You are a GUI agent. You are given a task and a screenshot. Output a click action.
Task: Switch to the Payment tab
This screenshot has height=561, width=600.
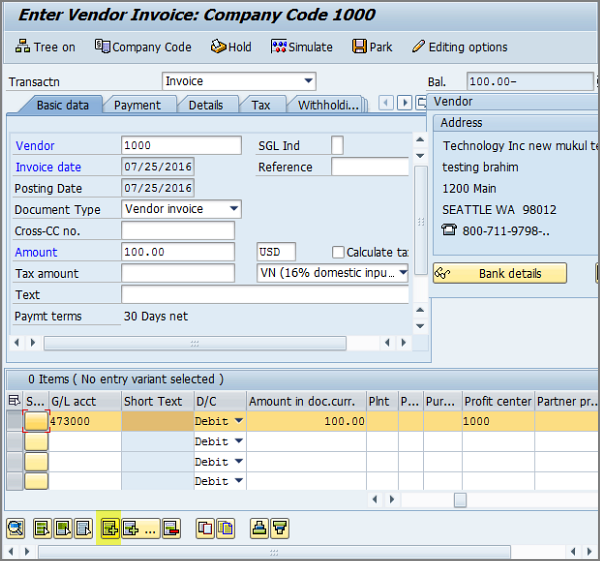(x=137, y=105)
